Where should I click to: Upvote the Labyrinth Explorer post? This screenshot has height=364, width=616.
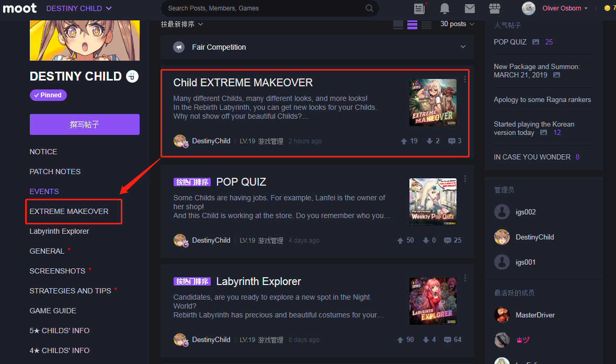(400, 340)
